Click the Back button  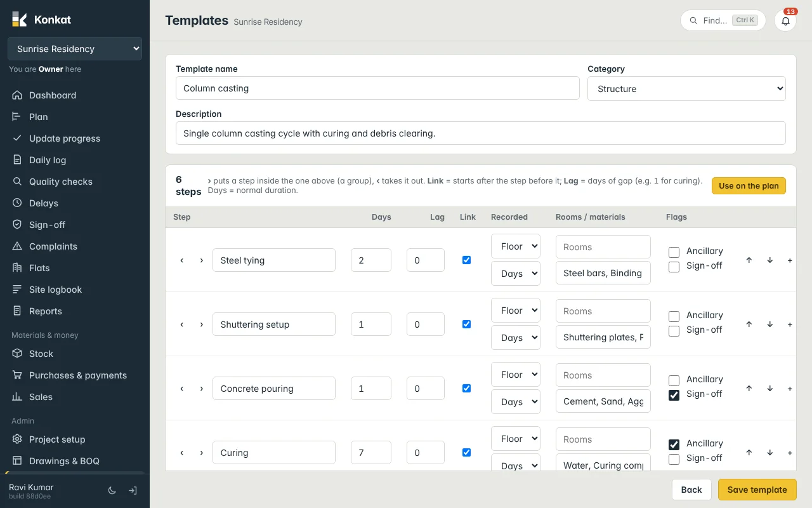tap(691, 490)
